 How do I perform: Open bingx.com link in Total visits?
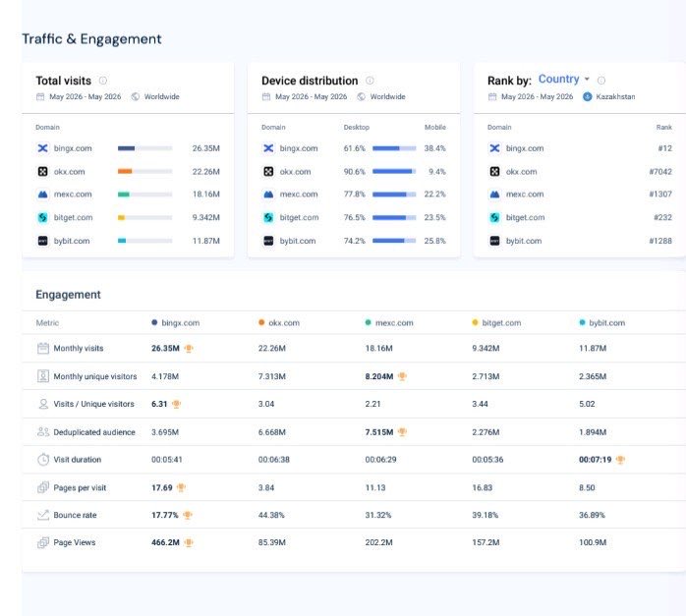[73, 148]
